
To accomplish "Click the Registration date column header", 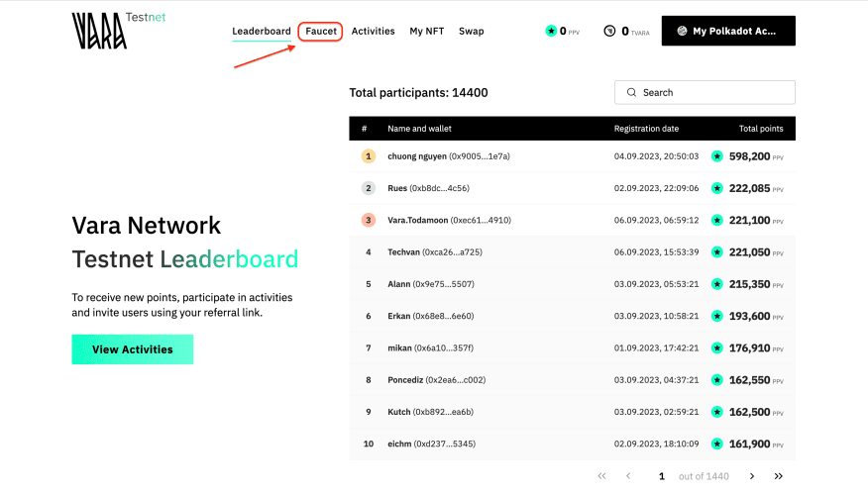I will coord(646,129).
